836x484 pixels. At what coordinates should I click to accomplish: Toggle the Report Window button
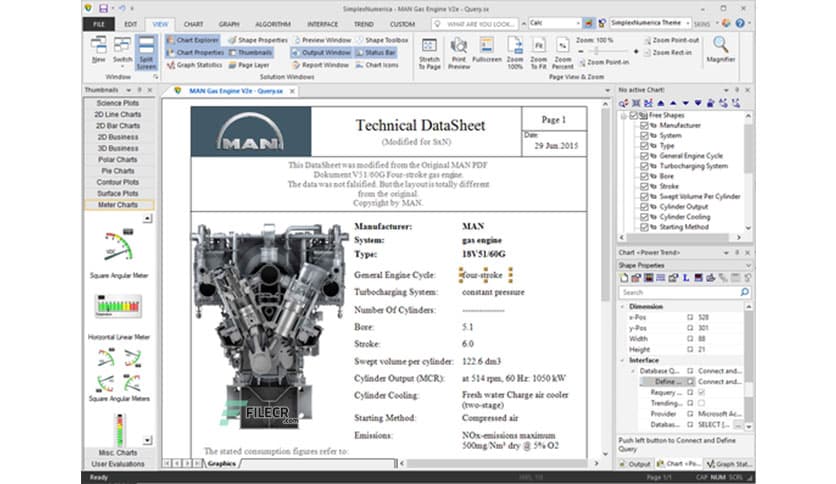[x=320, y=65]
